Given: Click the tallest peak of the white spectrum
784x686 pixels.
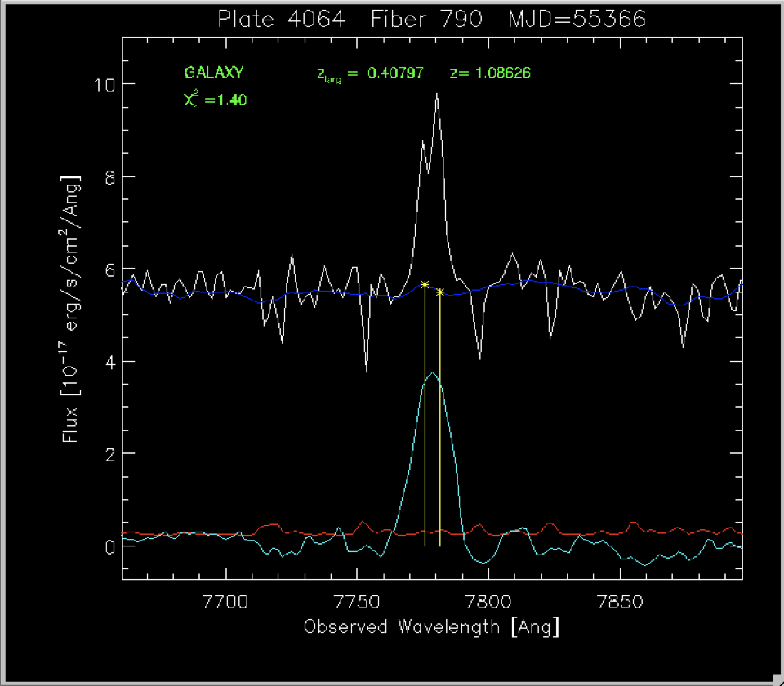Looking at the screenshot, I should [x=437, y=94].
